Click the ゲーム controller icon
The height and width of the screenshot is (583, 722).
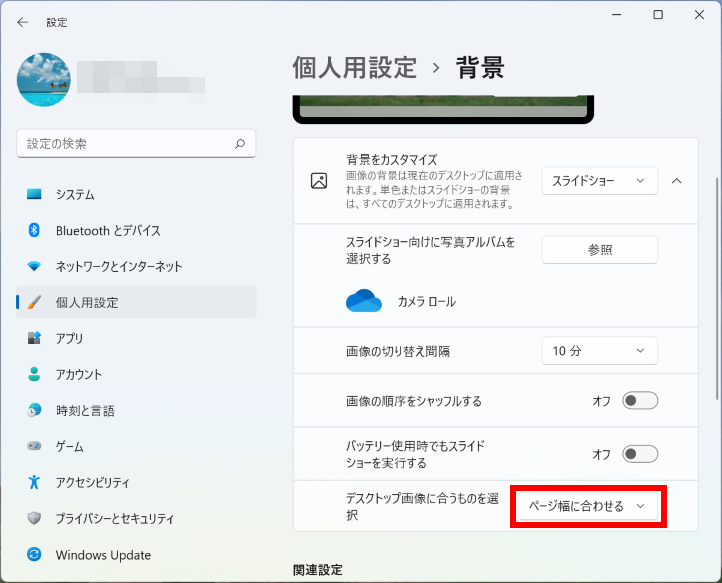click(x=34, y=446)
